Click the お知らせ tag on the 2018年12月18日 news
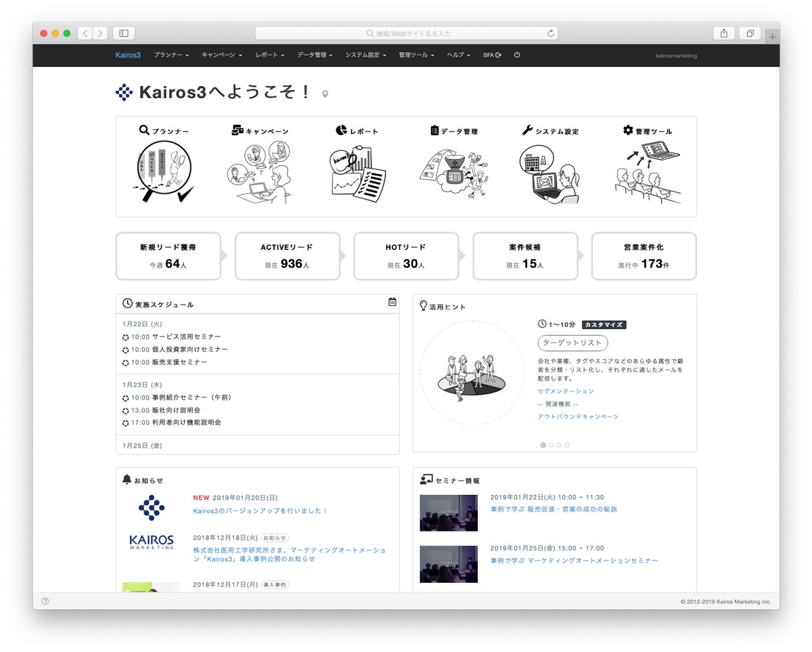This screenshot has height=652, width=812. (274, 538)
